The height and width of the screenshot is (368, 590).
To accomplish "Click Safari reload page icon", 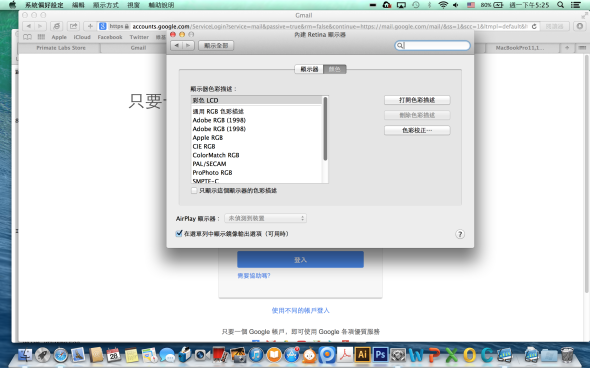I will (x=534, y=26).
